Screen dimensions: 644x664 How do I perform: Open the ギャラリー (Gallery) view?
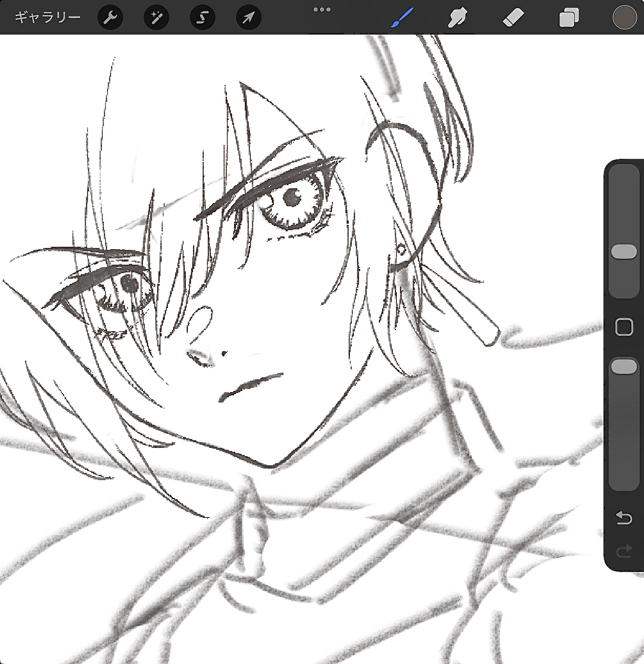tap(47, 18)
